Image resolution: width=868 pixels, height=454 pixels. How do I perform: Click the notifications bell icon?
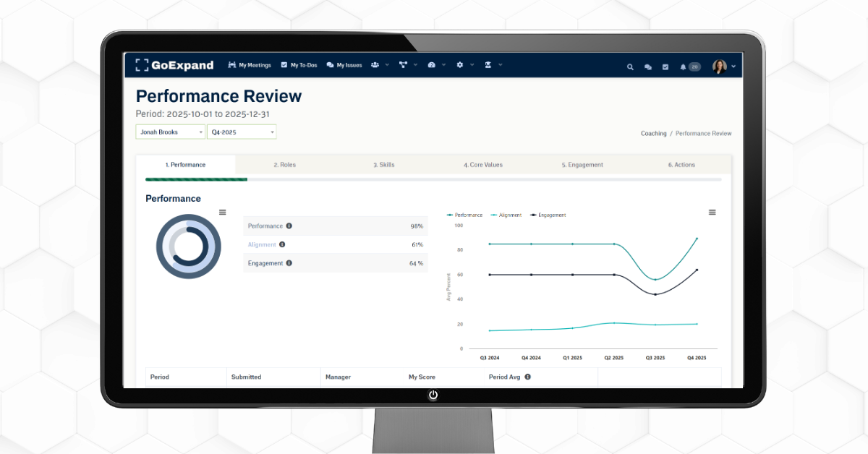point(683,67)
